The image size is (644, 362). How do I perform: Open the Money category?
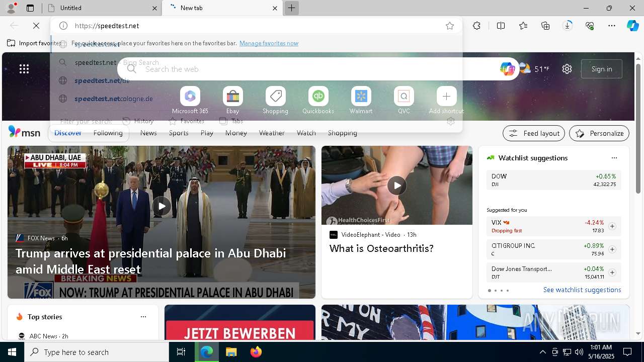point(236,133)
